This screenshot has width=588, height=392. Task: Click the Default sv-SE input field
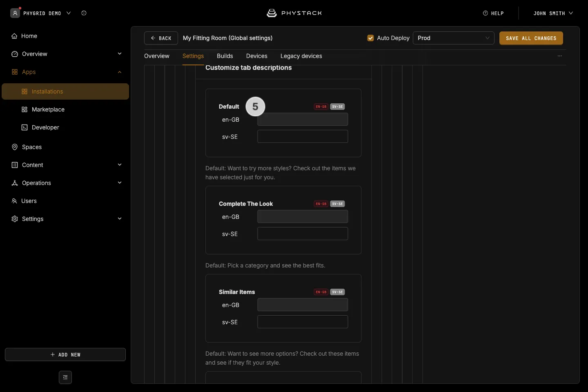click(x=303, y=136)
